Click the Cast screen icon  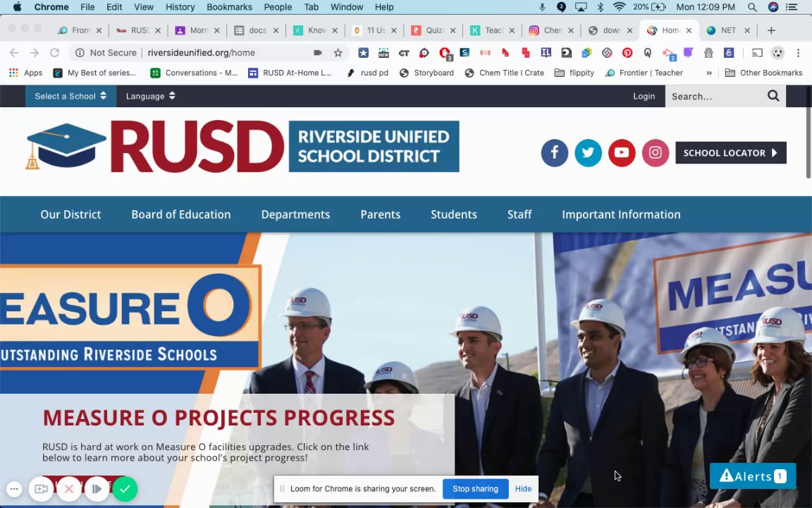point(757,52)
